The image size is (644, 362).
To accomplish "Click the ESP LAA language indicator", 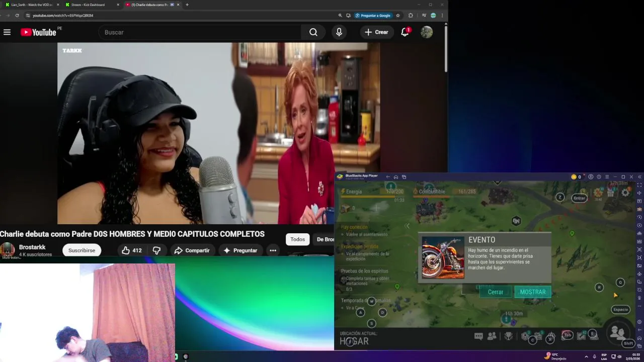I will point(604,356).
